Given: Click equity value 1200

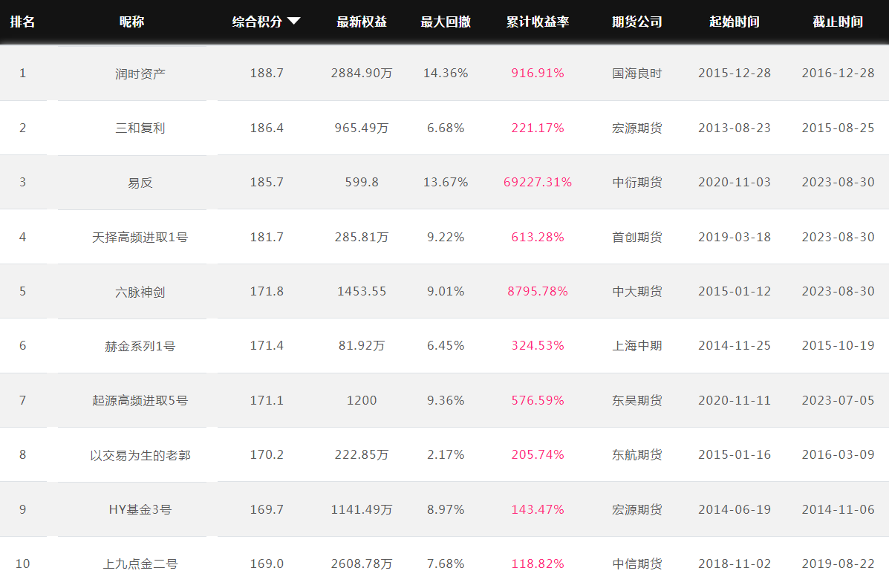Looking at the screenshot, I should tap(362, 400).
